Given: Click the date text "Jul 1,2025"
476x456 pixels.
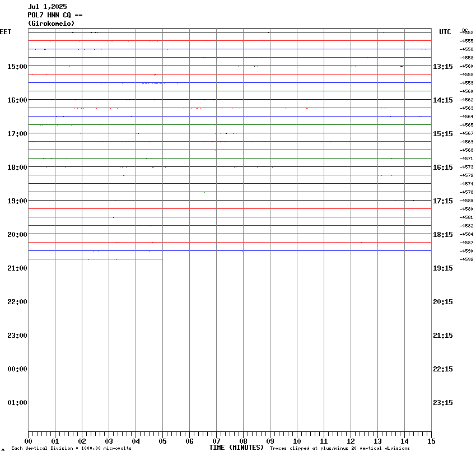Looking at the screenshot, I should click(48, 7).
